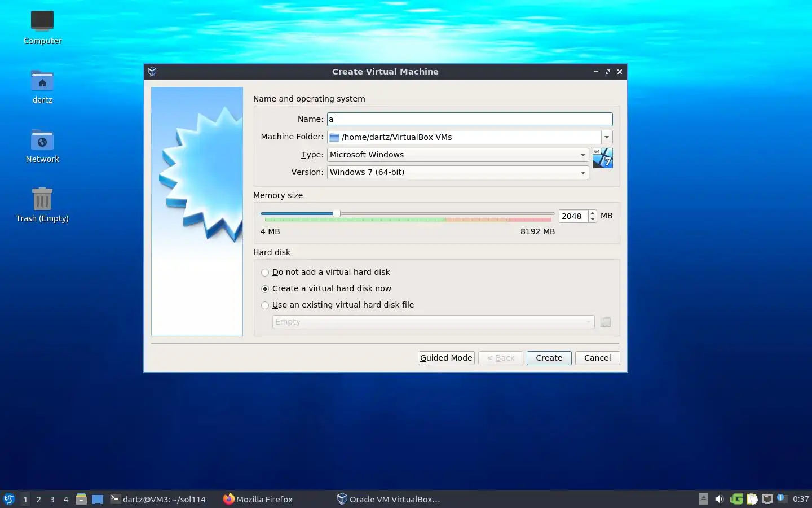Click the 8192 MB maximum label
This screenshot has height=508, width=812.
[x=537, y=231]
